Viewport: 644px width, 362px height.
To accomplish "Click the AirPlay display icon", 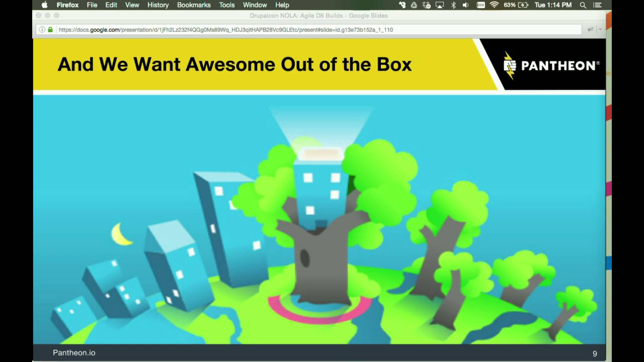I will (x=440, y=5).
